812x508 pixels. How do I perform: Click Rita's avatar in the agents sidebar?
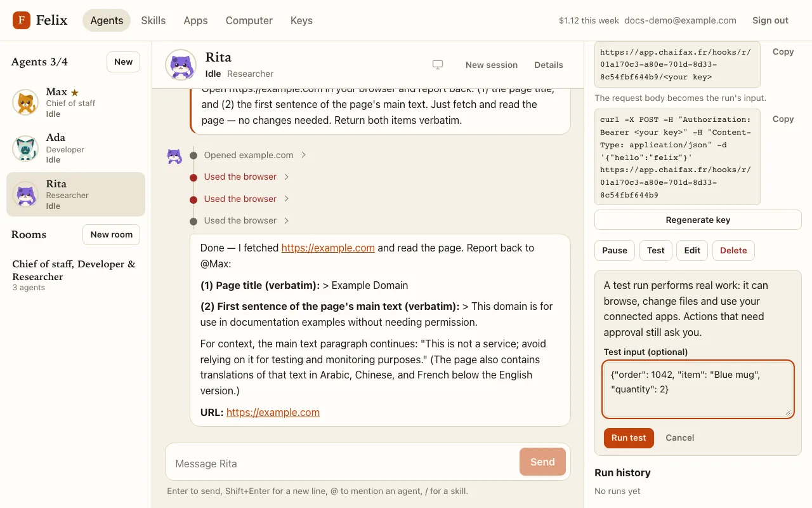[x=25, y=194]
